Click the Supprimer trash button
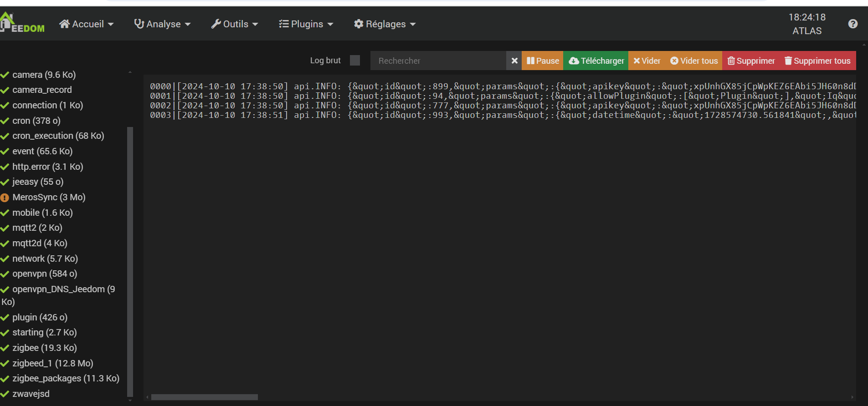The width and height of the screenshot is (868, 406). [x=751, y=61]
